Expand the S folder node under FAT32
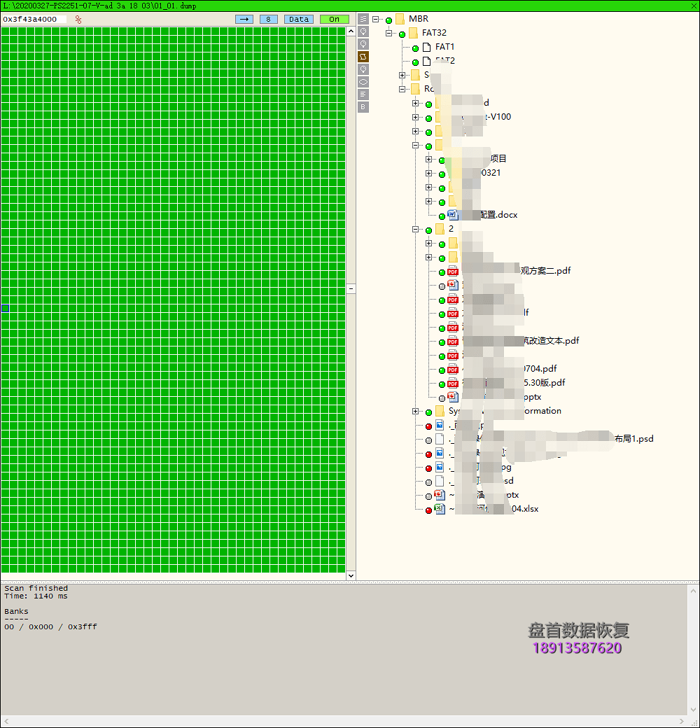The width and height of the screenshot is (700, 728). click(402, 75)
